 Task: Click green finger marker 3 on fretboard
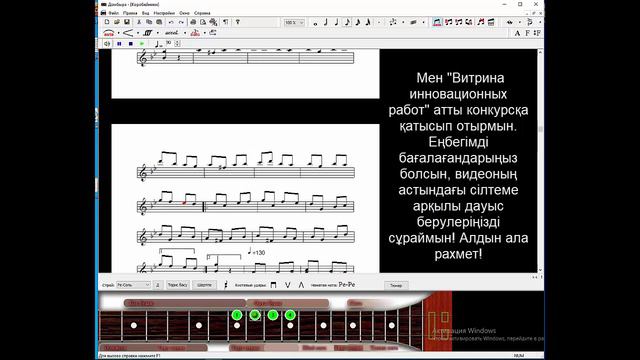pyautogui.click(x=273, y=315)
